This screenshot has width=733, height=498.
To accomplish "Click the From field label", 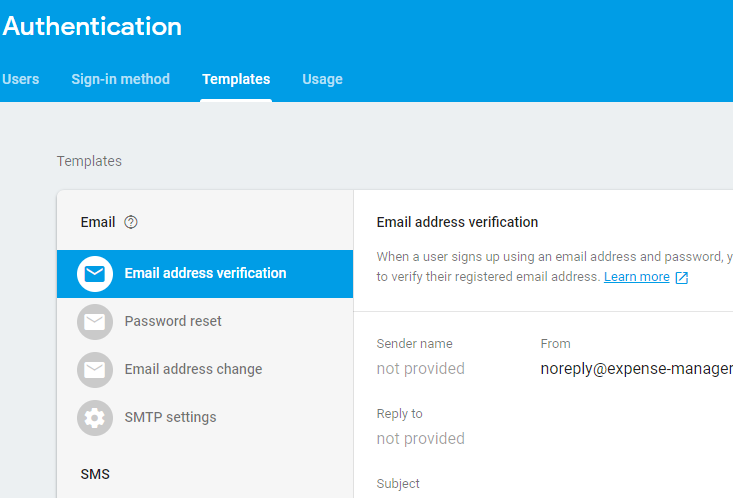I will [555, 344].
